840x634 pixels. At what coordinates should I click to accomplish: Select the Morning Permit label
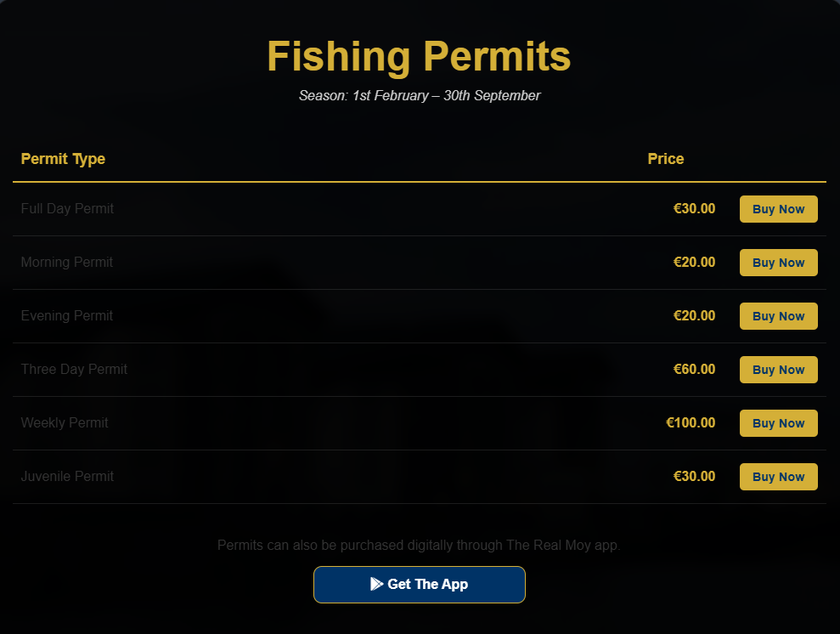click(67, 262)
